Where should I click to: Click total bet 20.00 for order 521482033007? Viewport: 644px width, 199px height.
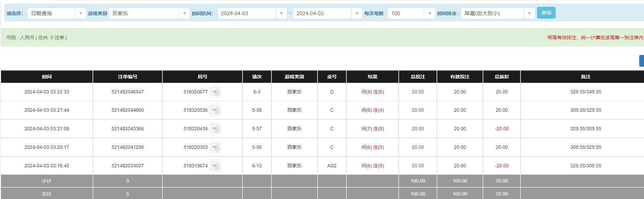coord(418,166)
